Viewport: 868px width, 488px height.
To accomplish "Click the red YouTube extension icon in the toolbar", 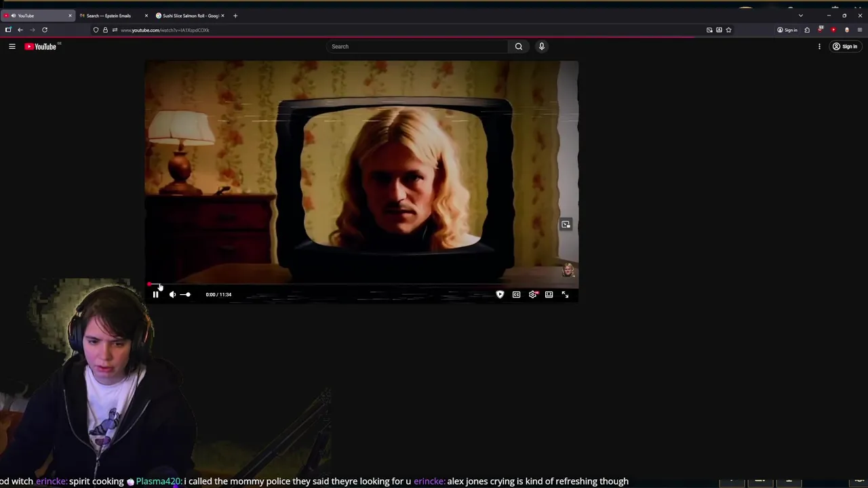I will pyautogui.click(x=833, y=30).
